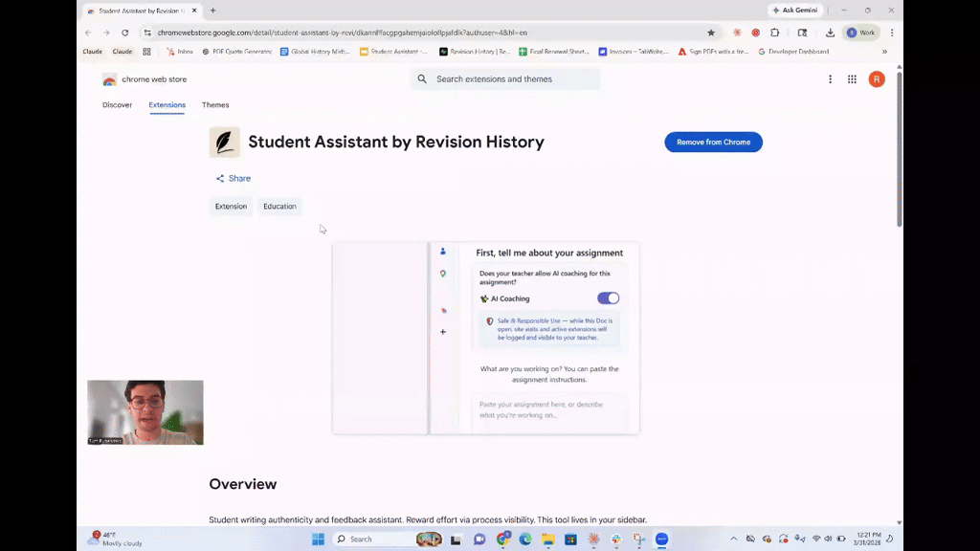
Task: View site information icon in address bar
Action: pyautogui.click(x=147, y=33)
